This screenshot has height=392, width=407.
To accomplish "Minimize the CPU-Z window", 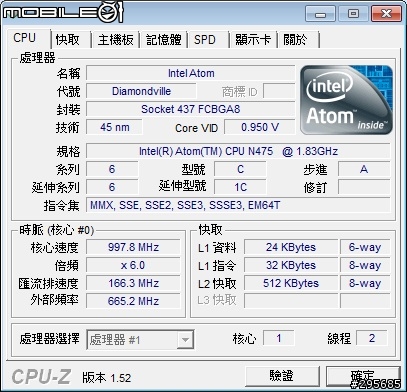I will 320,14.
